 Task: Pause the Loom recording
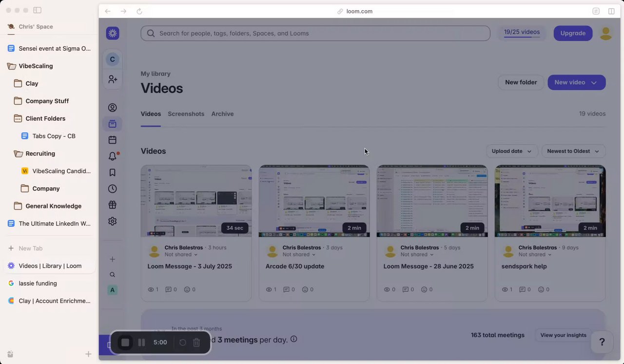click(141, 343)
